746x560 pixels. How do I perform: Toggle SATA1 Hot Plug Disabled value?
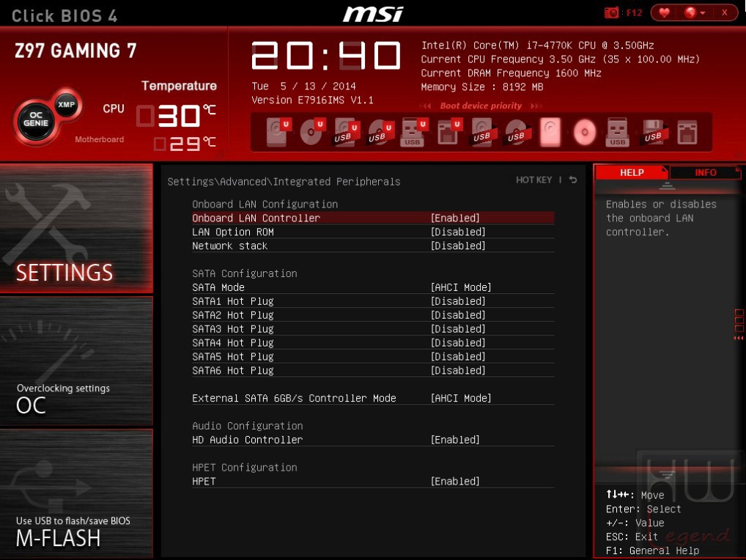[458, 301]
